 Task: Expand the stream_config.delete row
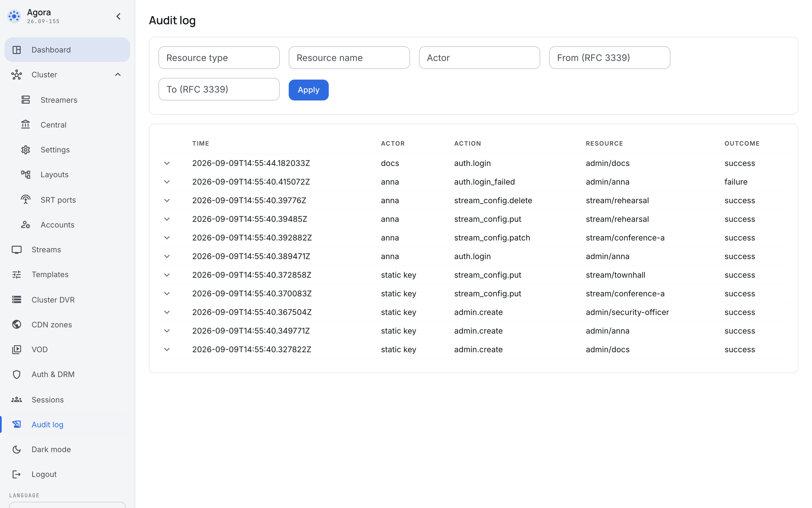(167, 201)
